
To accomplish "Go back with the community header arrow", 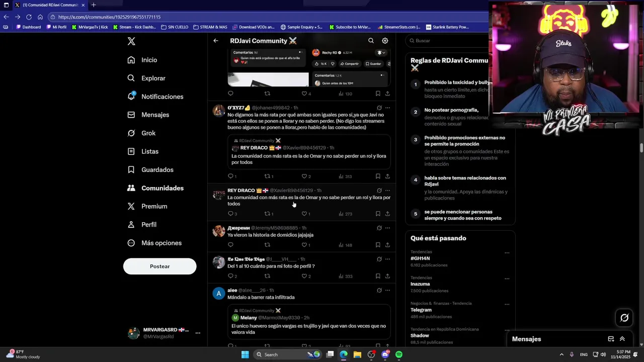I will coord(216,41).
